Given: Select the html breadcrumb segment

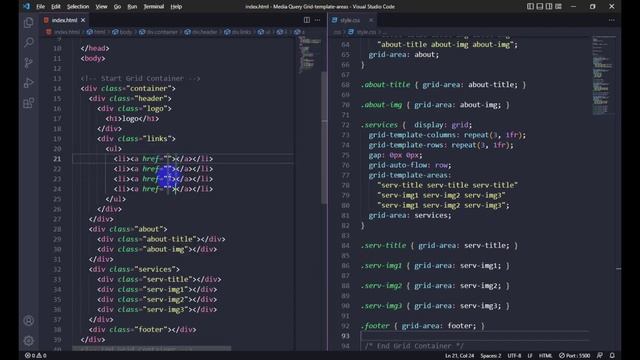Looking at the screenshot, I should [96, 32].
